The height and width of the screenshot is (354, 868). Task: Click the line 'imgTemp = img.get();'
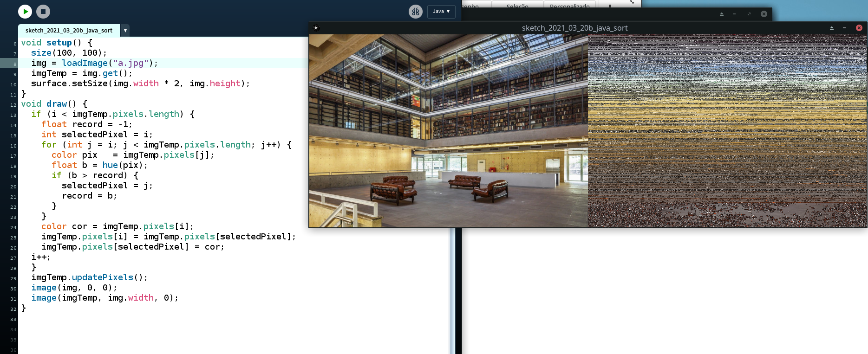pyautogui.click(x=82, y=73)
